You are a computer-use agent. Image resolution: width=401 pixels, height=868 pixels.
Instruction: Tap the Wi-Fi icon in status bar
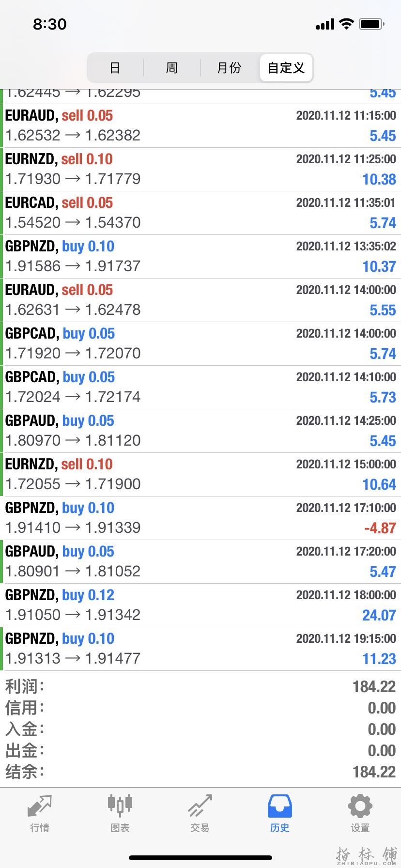(346, 24)
